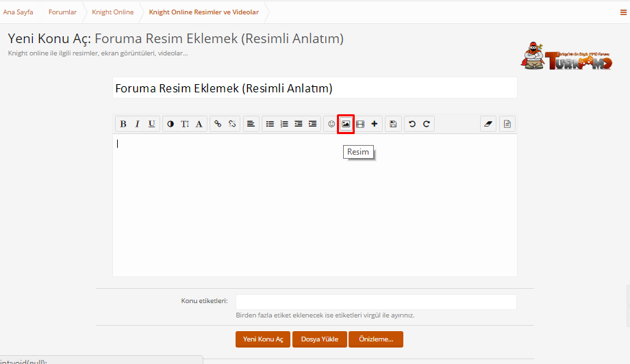Viewport: 630px width, 364px height.
Task: Insert an unordered bullet list
Action: pos(270,124)
